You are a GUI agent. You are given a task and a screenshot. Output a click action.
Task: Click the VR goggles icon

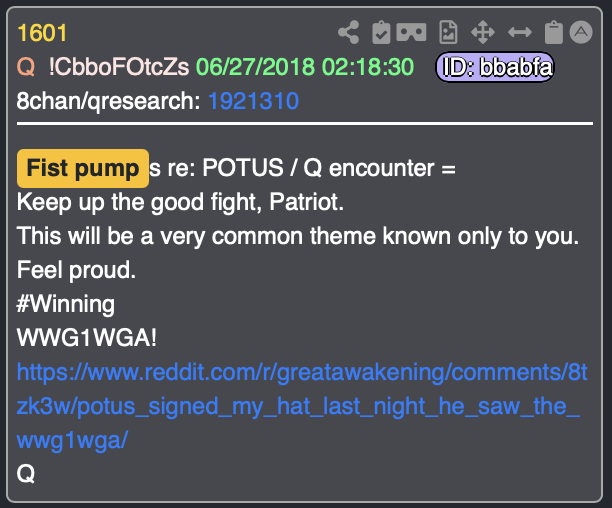(411, 32)
